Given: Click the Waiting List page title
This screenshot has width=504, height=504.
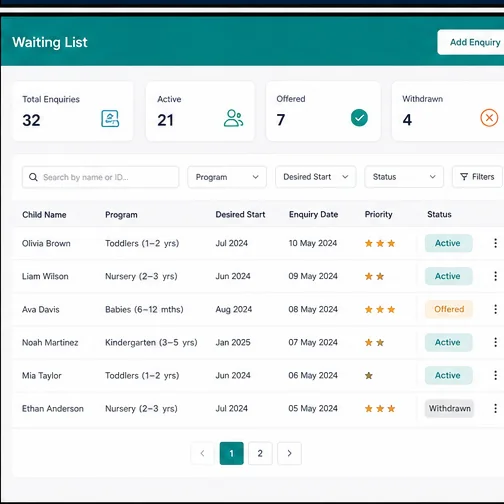Looking at the screenshot, I should (x=50, y=42).
